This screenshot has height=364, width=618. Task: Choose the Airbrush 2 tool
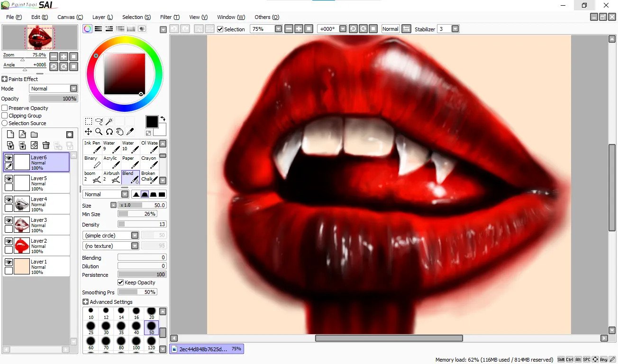[111, 177]
